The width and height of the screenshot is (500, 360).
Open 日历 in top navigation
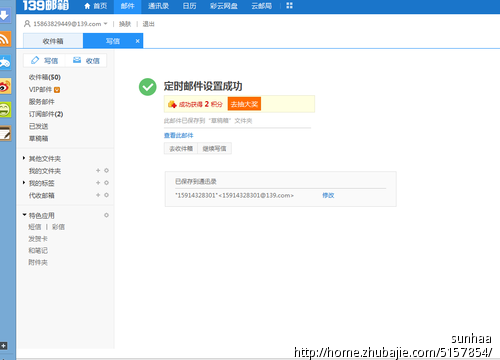coord(190,6)
